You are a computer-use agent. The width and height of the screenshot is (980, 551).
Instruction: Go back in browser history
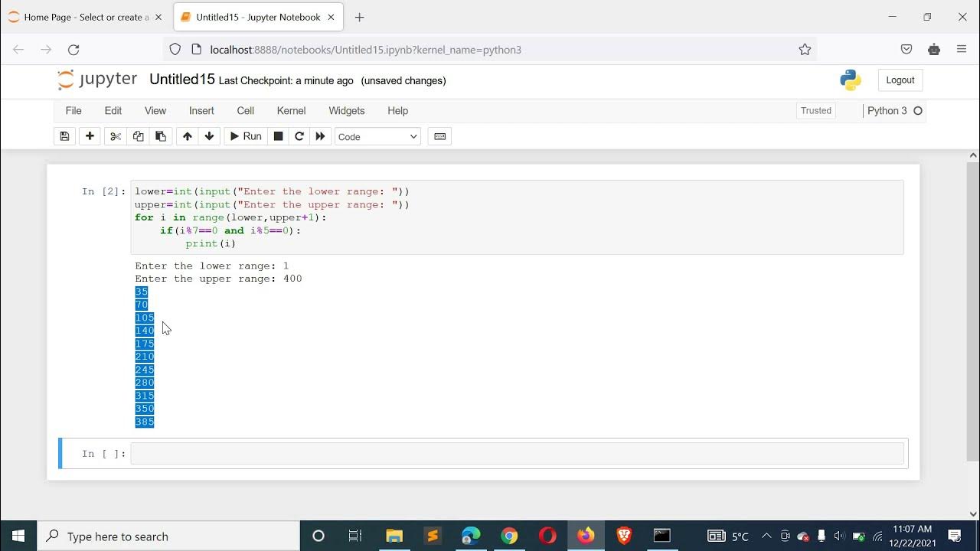(x=18, y=50)
